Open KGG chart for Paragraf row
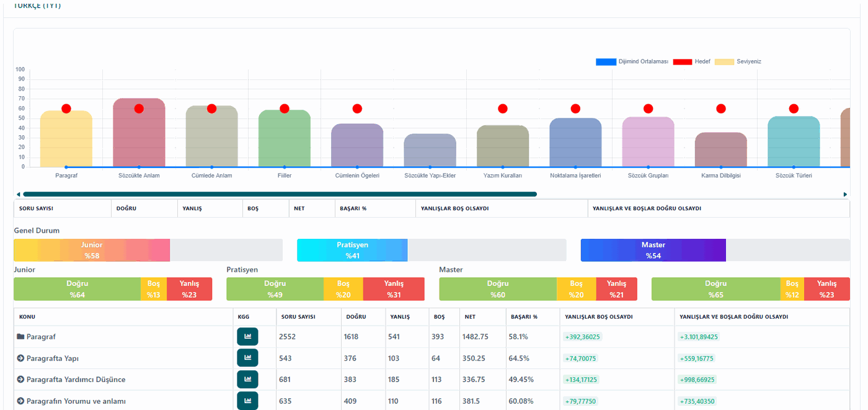This screenshot has width=868, height=410. coord(247,337)
